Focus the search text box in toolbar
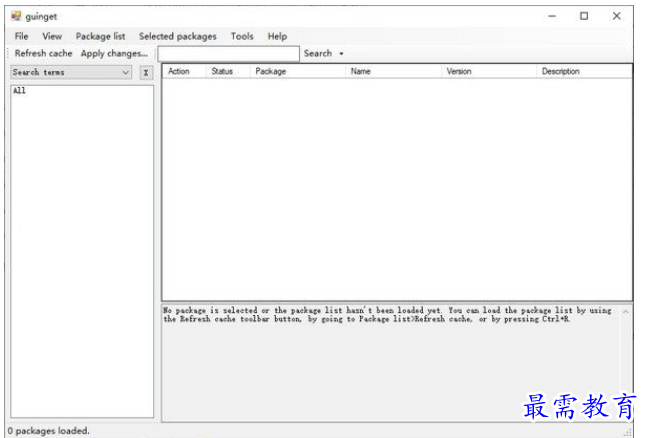Image resolution: width=645 pixels, height=438 pixels. 228,54
